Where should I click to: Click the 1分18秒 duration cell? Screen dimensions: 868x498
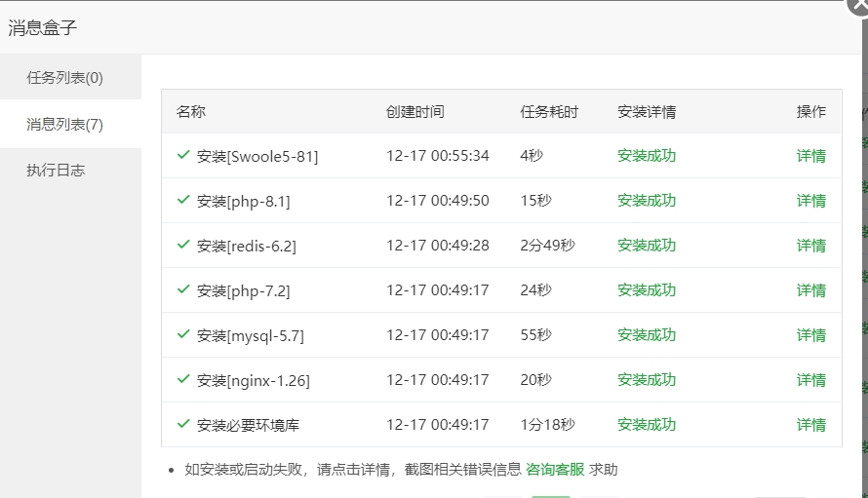pyautogui.click(x=547, y=425)
